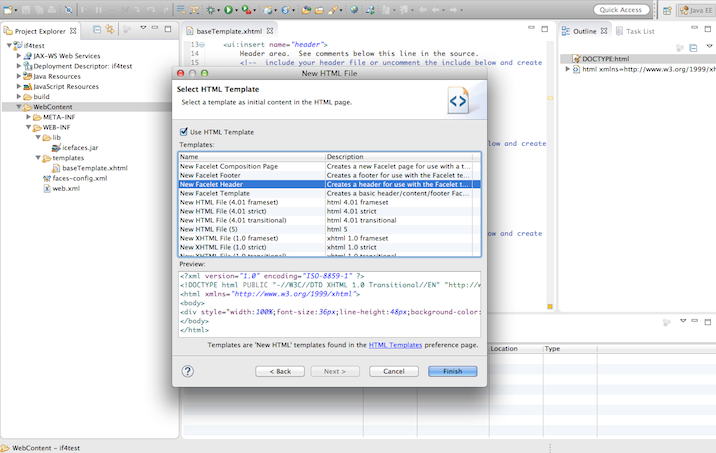Select the Java EE perspective button

(697, 10)
